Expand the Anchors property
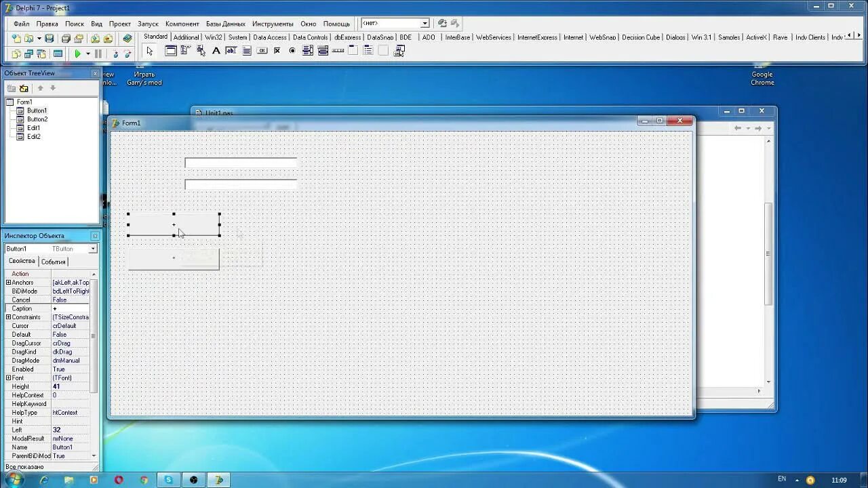The width and height of the screenshot is (868, 488). pos(8,283)
